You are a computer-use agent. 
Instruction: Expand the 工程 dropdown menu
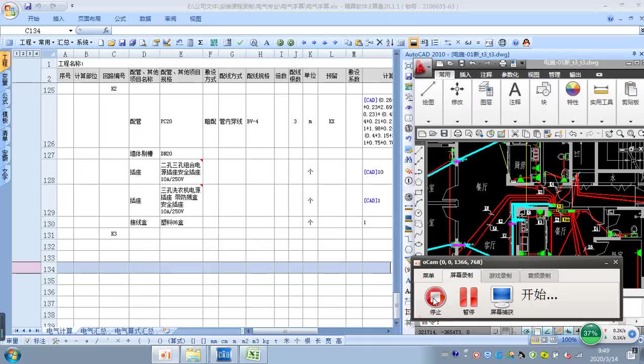tap(27, 43)
